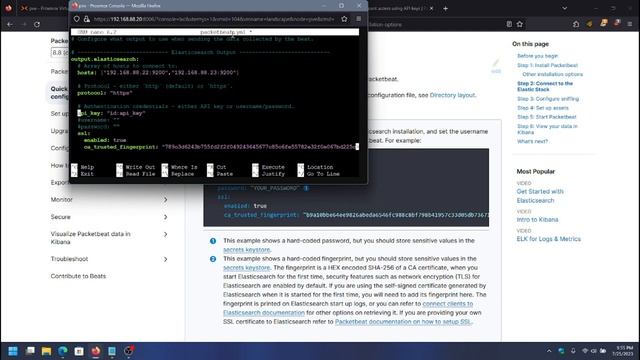
Task: Open Microsoft Store from the taskbar
Action: 79,351
